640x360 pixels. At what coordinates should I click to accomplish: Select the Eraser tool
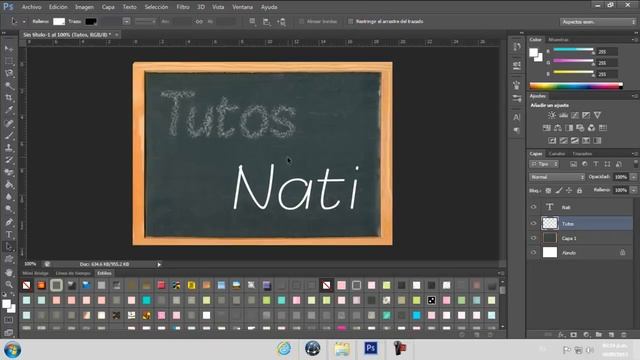pos(9,172)
